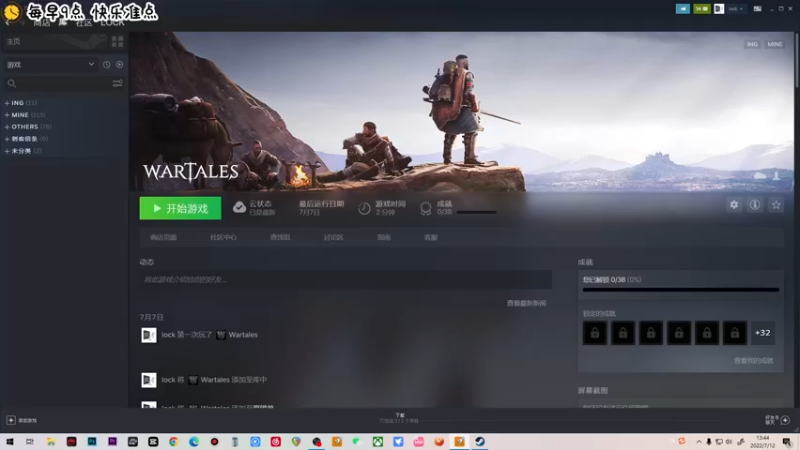Click the cloud status icon
Image resolution: width=800 pixels, height=450 pixels.
tap(239, 207)
